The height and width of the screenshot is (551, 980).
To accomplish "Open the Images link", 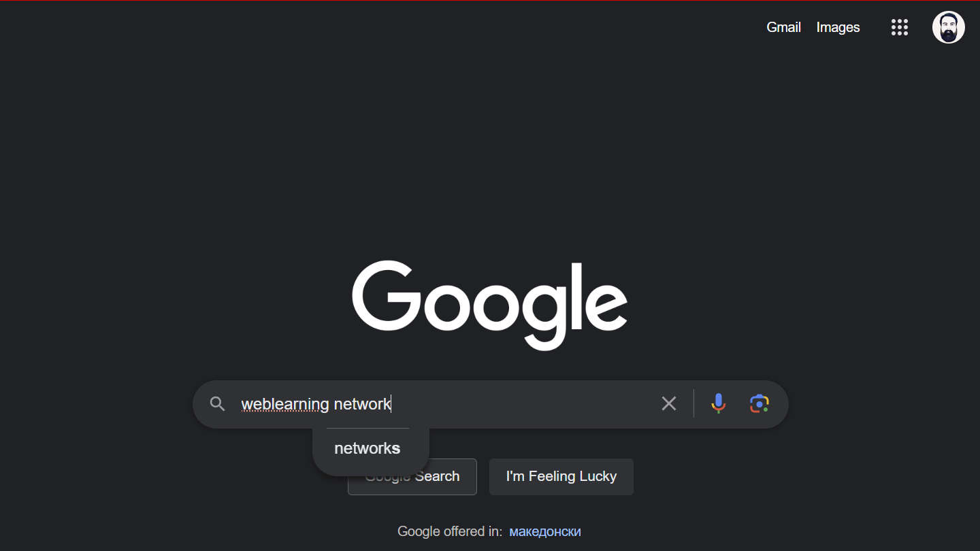I will (838, 27).
